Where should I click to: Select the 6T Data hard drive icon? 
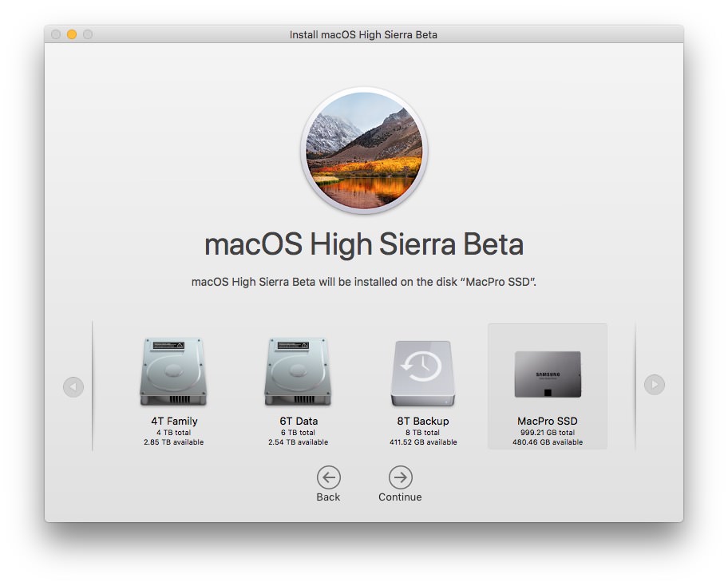298,371
